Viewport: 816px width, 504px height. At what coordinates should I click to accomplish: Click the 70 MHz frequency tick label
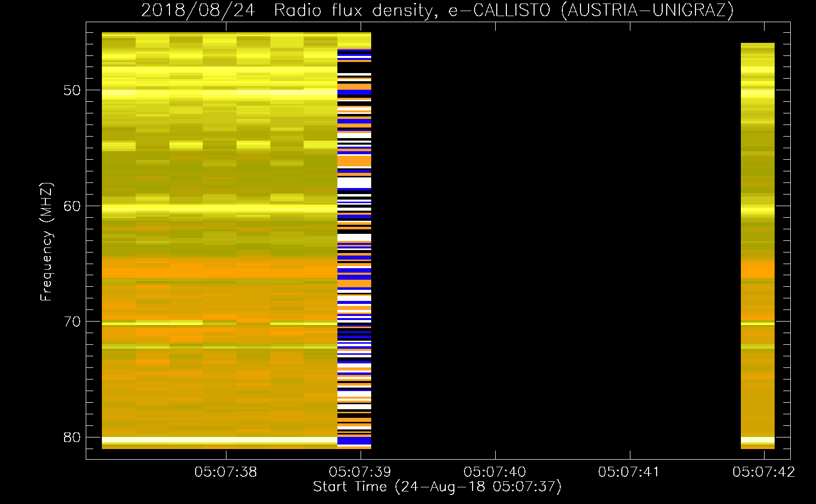(72, 322)
